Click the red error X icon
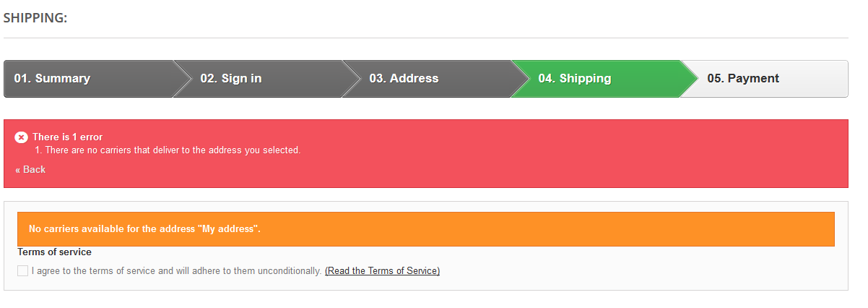 [21, 137]
